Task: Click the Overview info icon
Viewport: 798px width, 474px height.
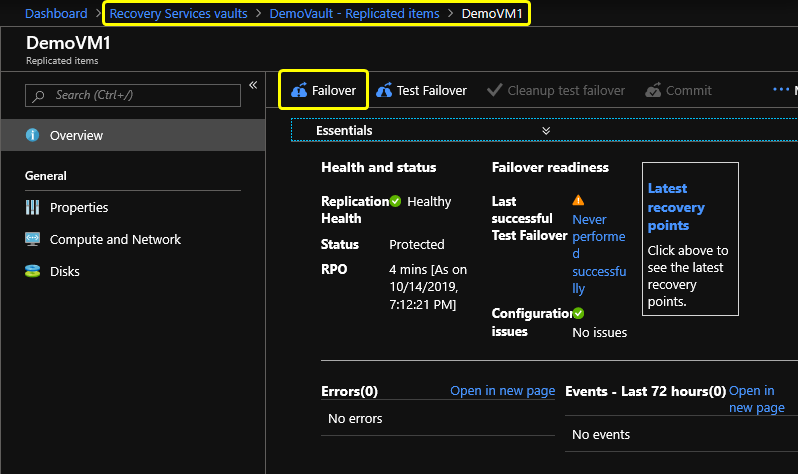Action: click(33, 135)
